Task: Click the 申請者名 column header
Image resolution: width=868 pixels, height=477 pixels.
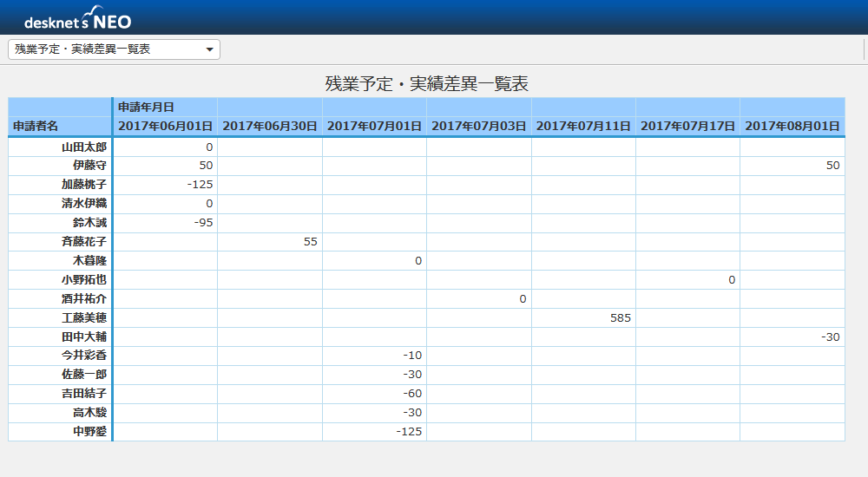Action: pyautogui.click(x=36, y=126)
